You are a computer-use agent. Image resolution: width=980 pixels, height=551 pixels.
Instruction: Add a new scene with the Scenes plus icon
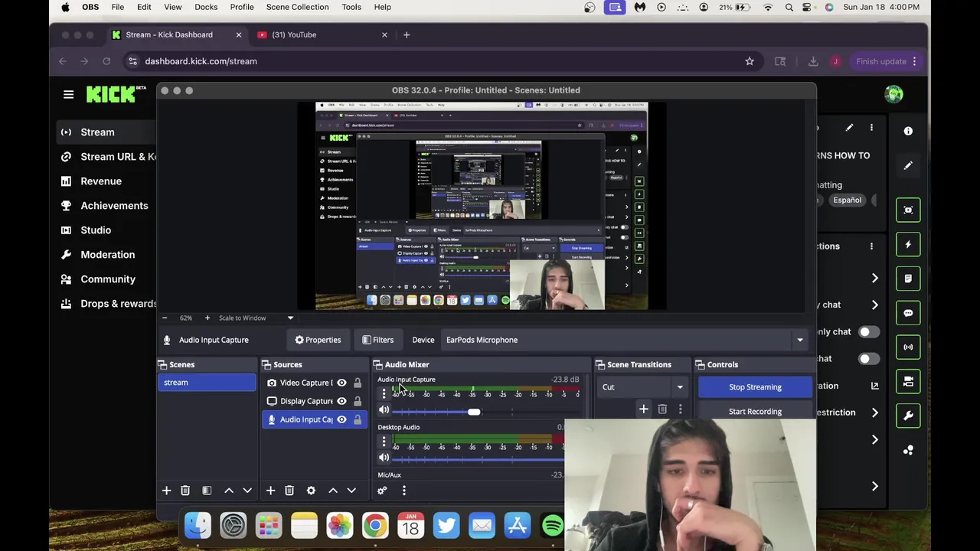point(166,490)
